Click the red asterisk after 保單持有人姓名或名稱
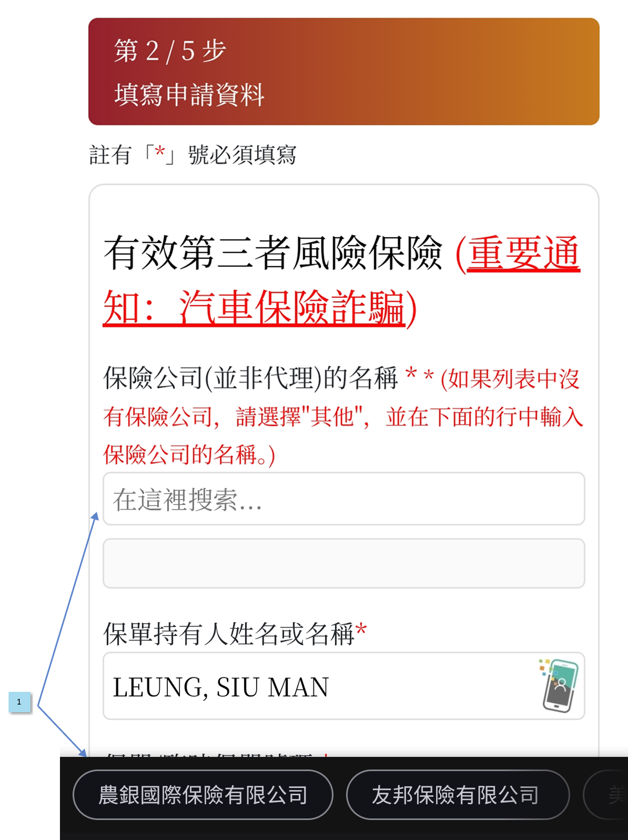The width and height of the screenshot is (628, 840). coord(361,631)
